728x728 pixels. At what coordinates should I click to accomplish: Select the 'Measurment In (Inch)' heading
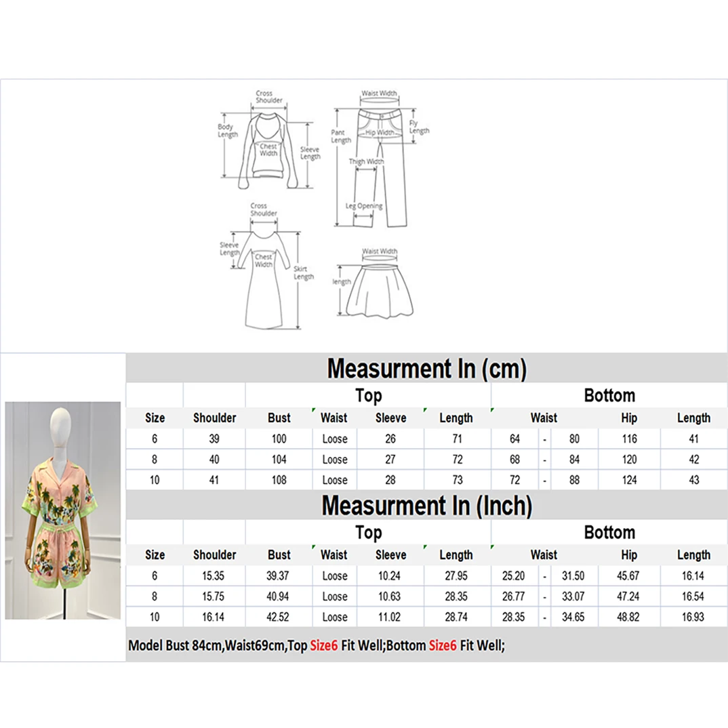click(x=426, y=506)
